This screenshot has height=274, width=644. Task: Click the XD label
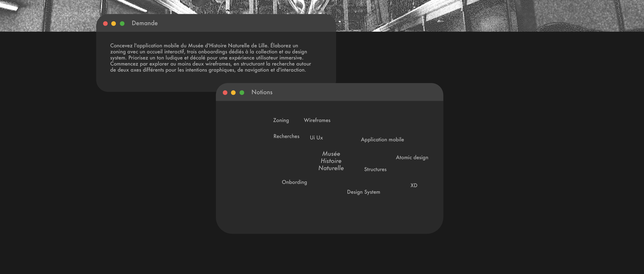coord(414,185)
